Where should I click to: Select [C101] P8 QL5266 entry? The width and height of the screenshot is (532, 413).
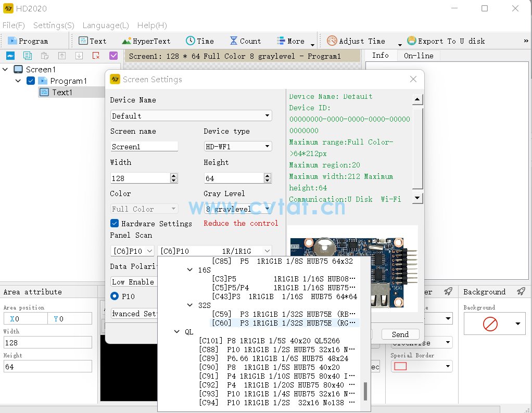269,340
